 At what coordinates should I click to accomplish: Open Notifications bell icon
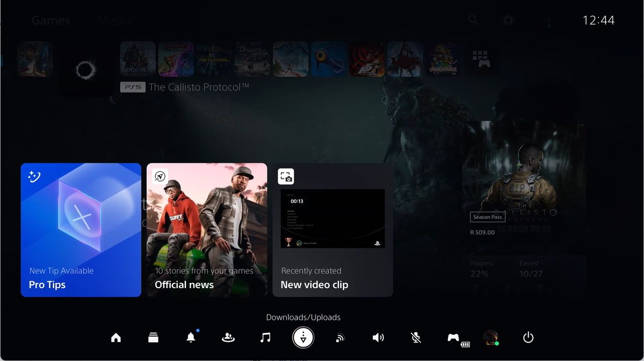tap(191, 337)
